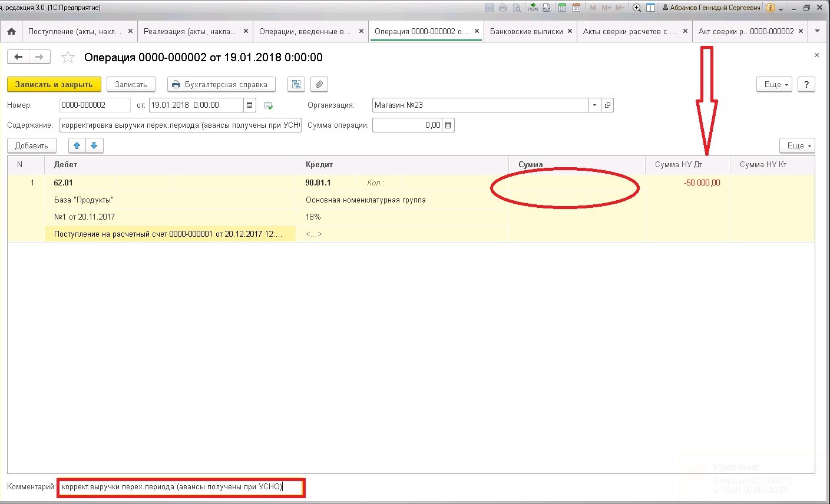The image size is (830, 504).
Task: Open the upper Еще menu
Action: 774,84
